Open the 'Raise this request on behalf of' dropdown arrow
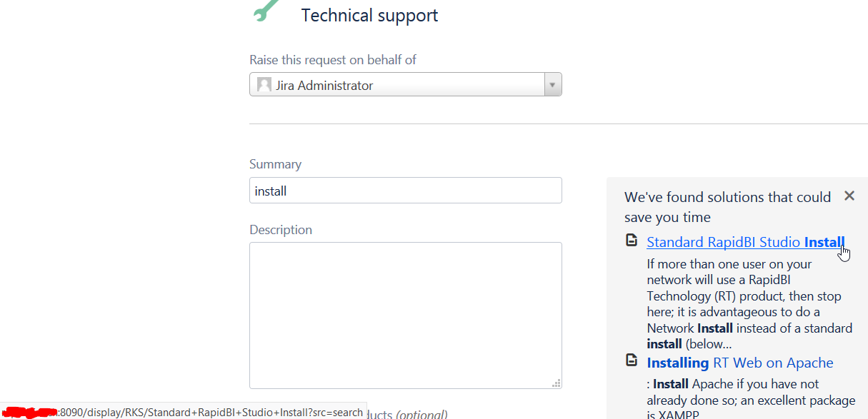The image size is (868, 419). tap(552, 85)
